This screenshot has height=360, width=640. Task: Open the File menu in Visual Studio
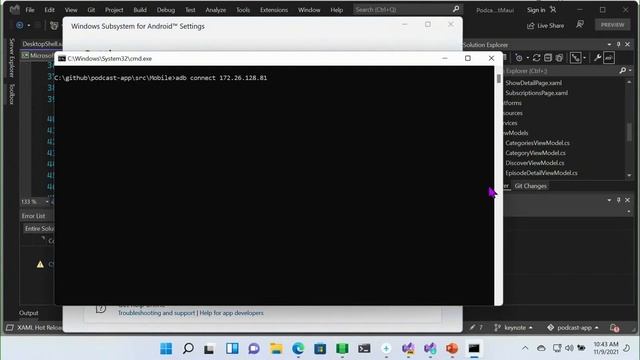tap(30, 10)
